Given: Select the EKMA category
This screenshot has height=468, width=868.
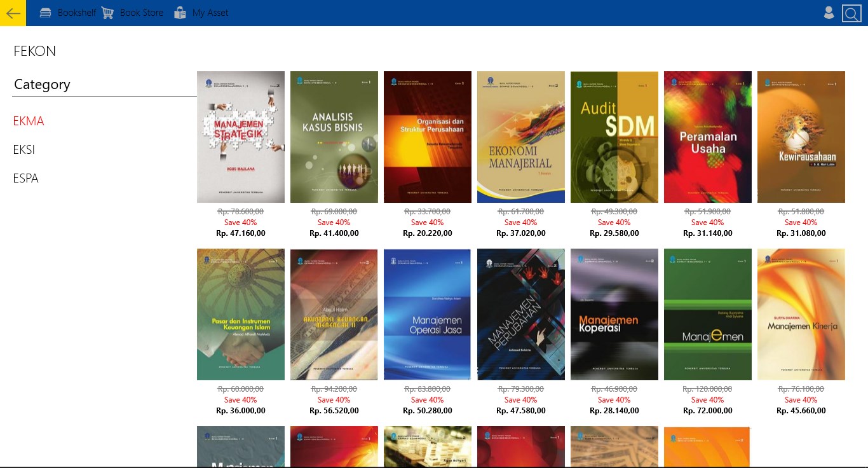Looking at the screenshot, I should 29,121.
